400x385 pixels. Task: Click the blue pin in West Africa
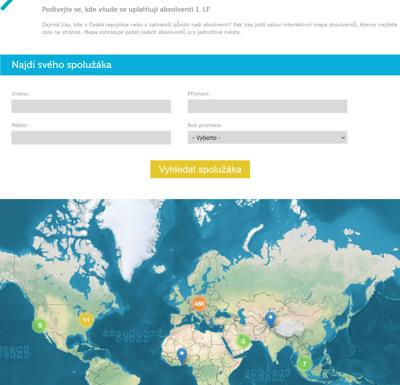[181, 356]
